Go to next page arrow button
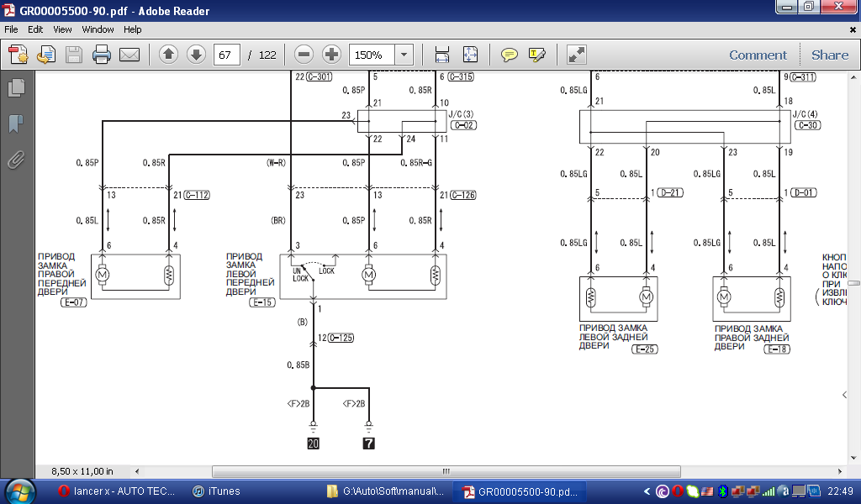 tap(196, 55)
